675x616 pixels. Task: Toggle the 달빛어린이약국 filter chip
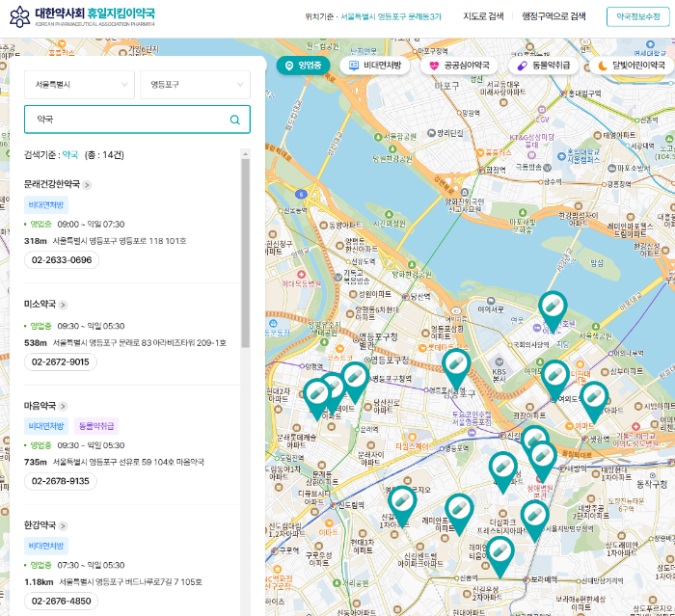[632, 66]
